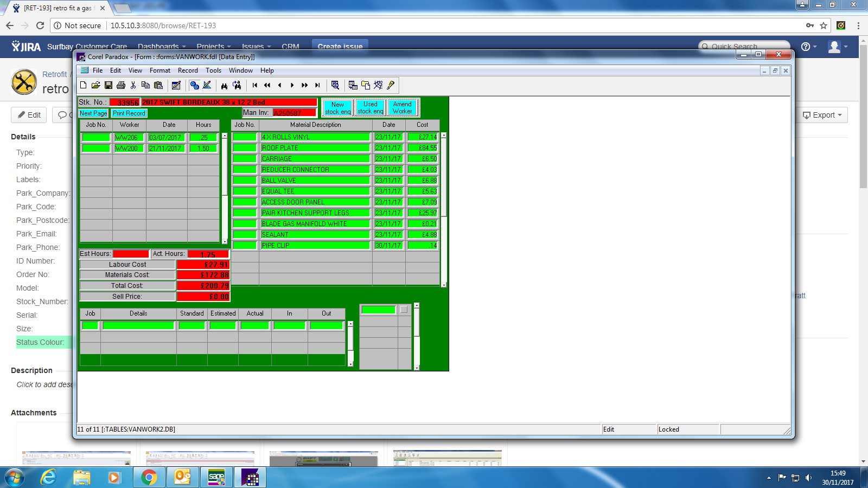
Task: Click the New stock enq button
Action: click(x=338, y=108)
